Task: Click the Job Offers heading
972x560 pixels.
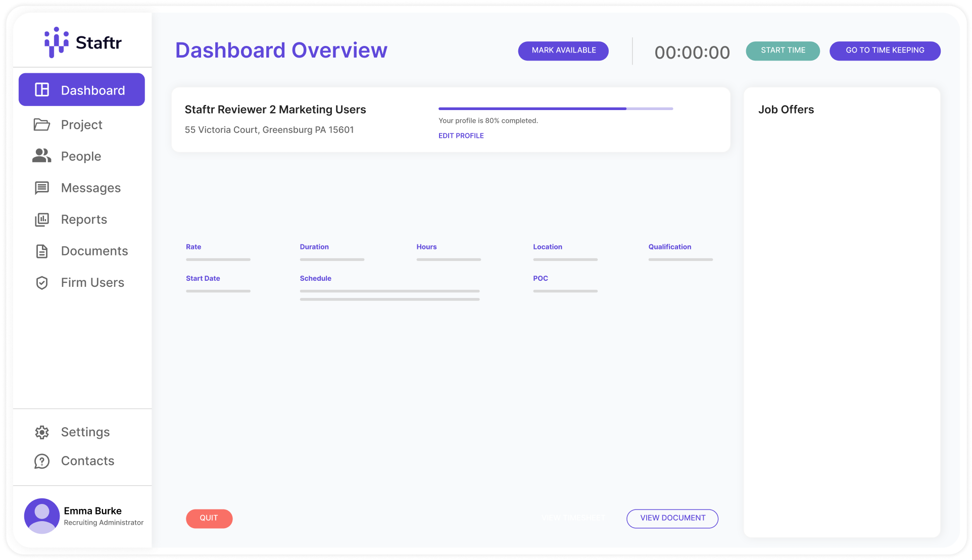Action: [786, 110]
